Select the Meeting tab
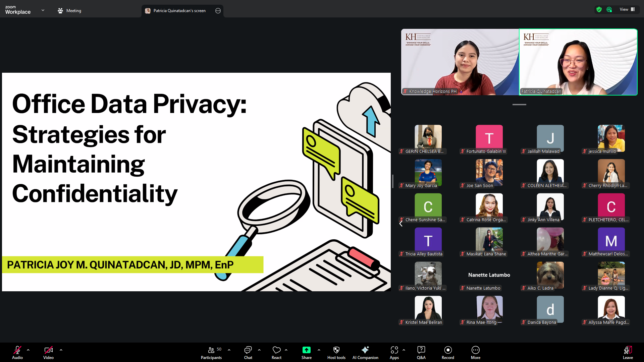Screen dimensions: 644x362 (69, 11)
